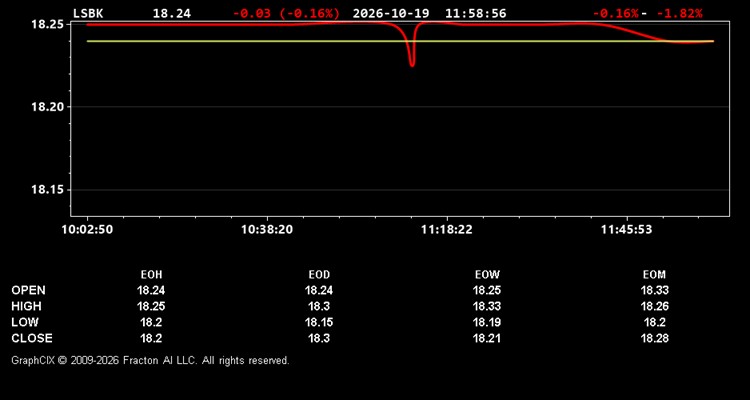Select the EOD column header
The height and width of the screenshot is (400, 750).
(x=319, y=275)
